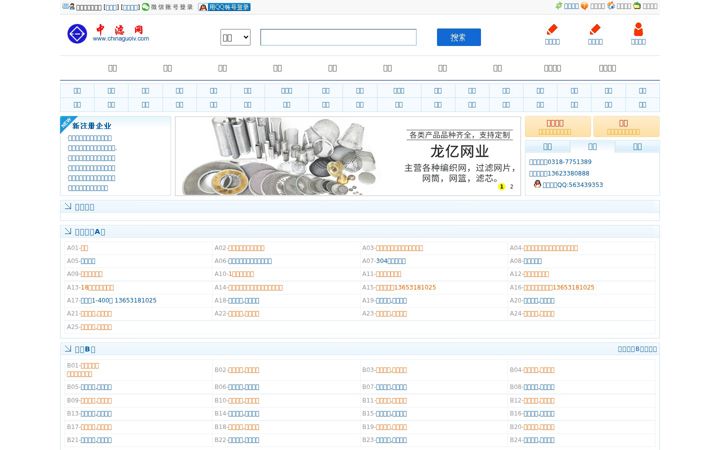This screenshot has height=450, width=720.
Task: Open the search category dropdown
Action: pyautogui.click(x=235, y=37)
